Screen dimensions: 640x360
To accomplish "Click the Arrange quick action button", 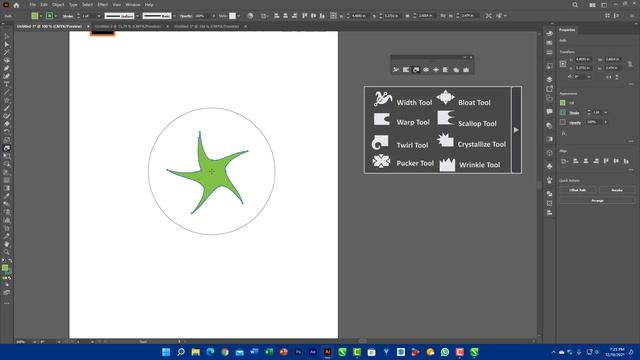I will pos(597,201).
